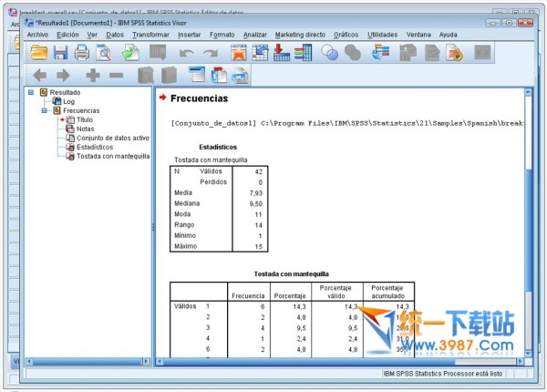The image size is (547, 392).
Task: Click the Porcentaje acumulado column header
Action: 388,292
